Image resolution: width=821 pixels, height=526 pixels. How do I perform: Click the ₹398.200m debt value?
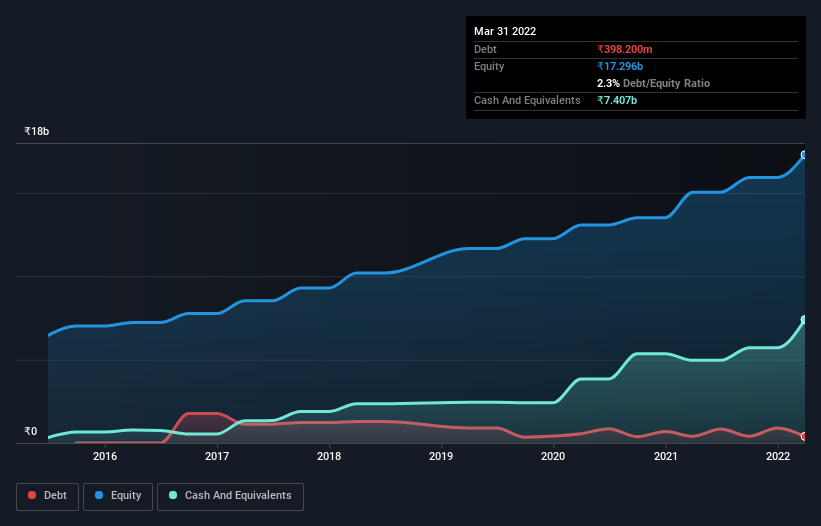625,49
